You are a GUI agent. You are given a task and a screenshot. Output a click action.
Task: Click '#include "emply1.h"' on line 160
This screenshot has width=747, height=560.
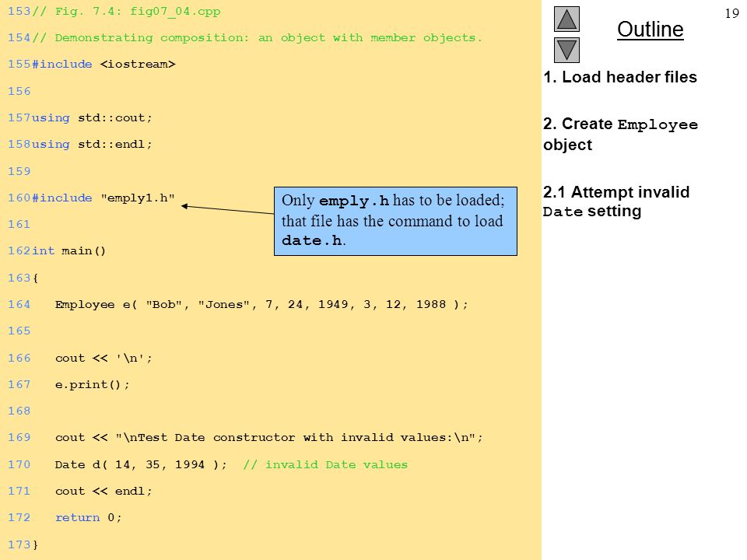pos(103,198)
